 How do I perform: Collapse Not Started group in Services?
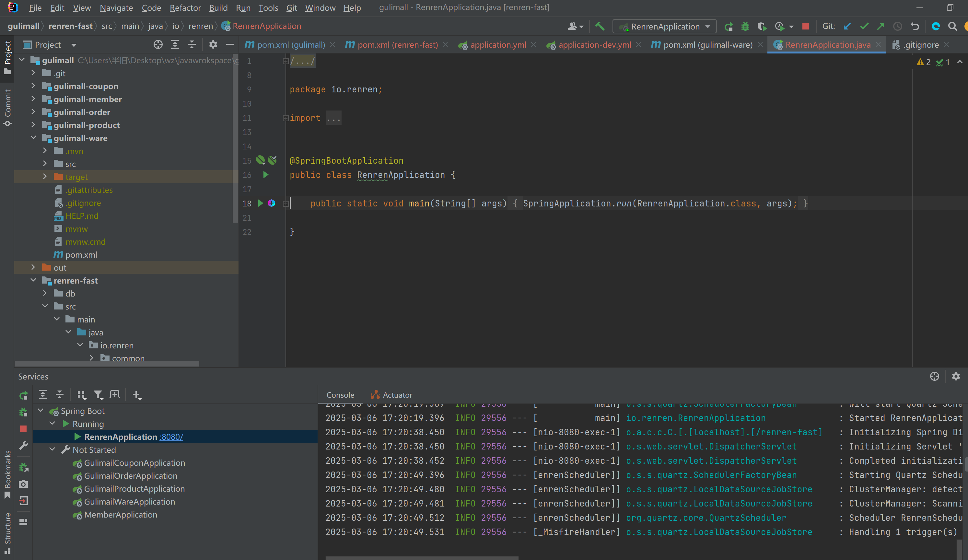click(x=52, y=449)
